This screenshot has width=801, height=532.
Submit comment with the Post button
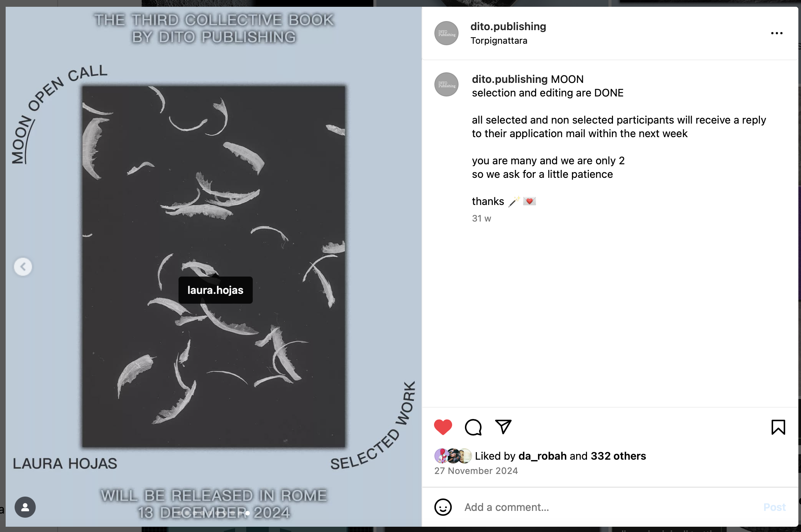(x=774, y=507)
